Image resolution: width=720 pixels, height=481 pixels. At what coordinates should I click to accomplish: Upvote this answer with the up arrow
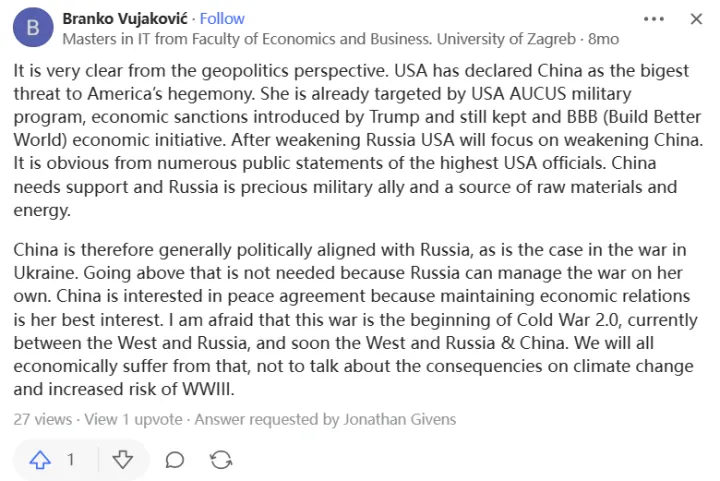(x=40, y=459)
